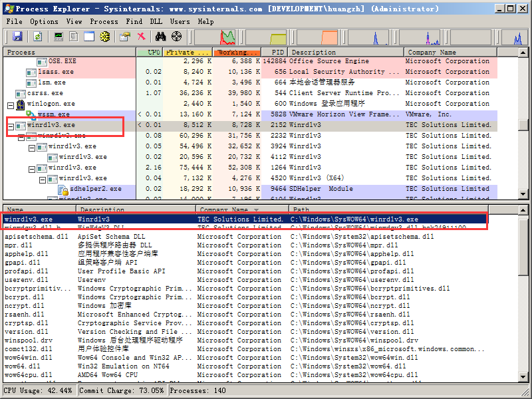532x399 pixels.
Task: Sort DLLs by the Path column header
Action: [388, 209]
